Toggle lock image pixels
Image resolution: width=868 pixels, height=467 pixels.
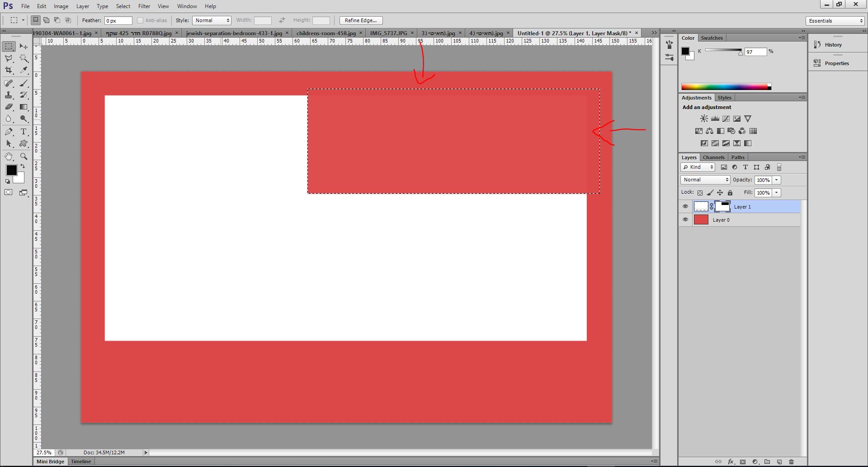coord(710,193)
